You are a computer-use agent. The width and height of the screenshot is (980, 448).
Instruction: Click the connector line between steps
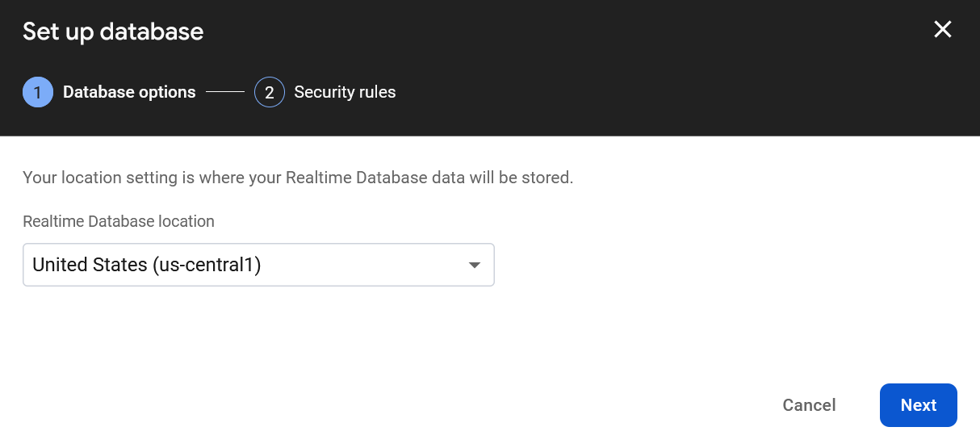coord(225,92)
